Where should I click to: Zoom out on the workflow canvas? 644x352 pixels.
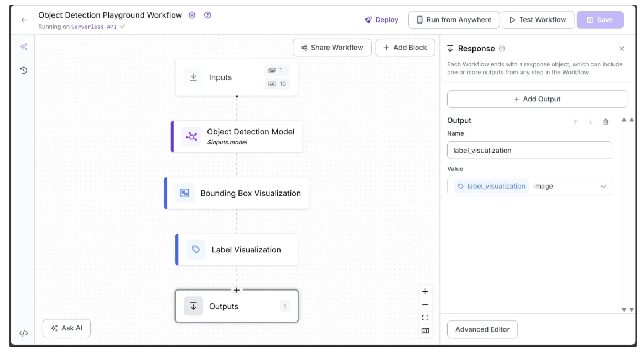pyautogui.click(x=425, y=304)
